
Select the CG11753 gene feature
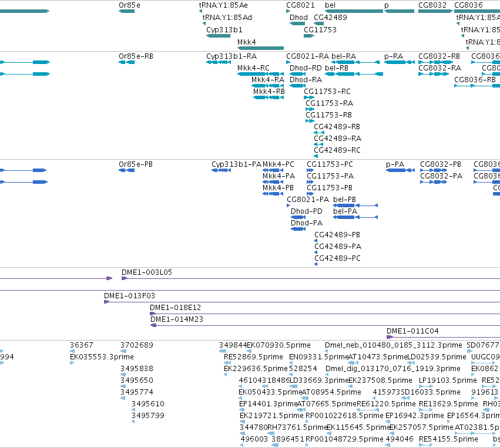(309, 36)
